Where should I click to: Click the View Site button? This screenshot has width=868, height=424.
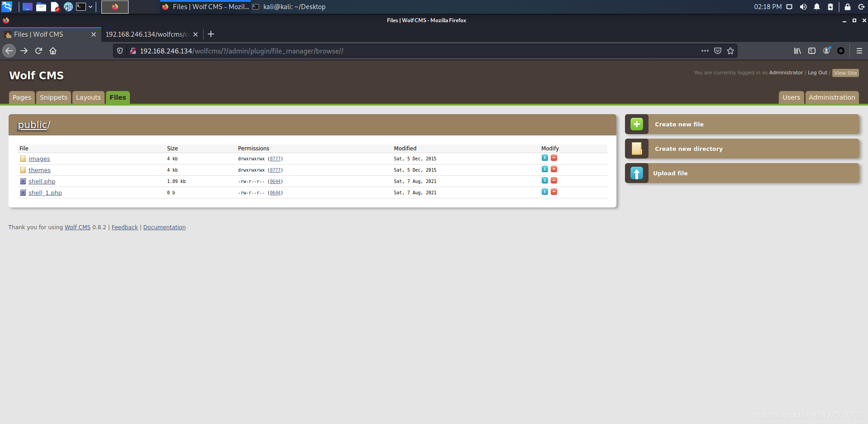click(845, 73)
